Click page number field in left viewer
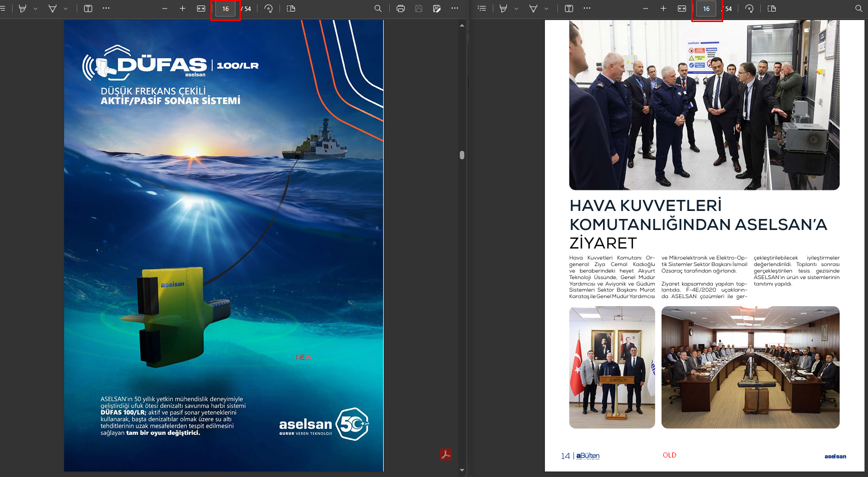The image size is (868, 477). click(225, 9)
